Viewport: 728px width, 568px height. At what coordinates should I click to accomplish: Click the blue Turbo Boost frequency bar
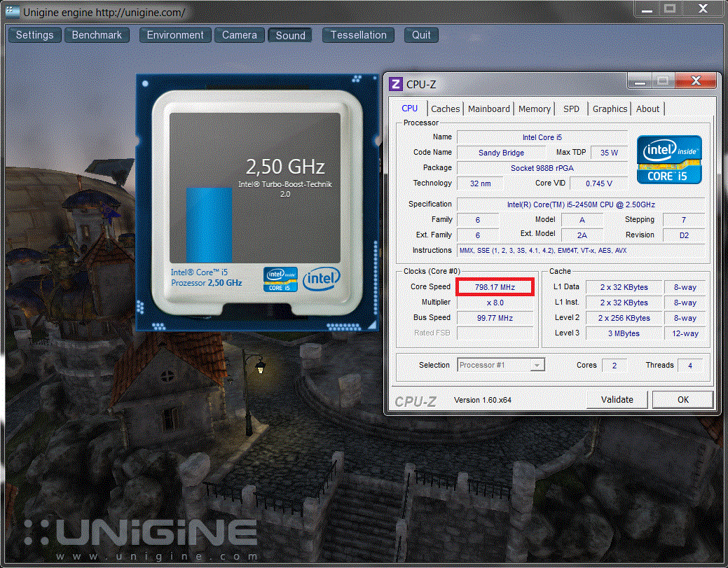point(209,225)
